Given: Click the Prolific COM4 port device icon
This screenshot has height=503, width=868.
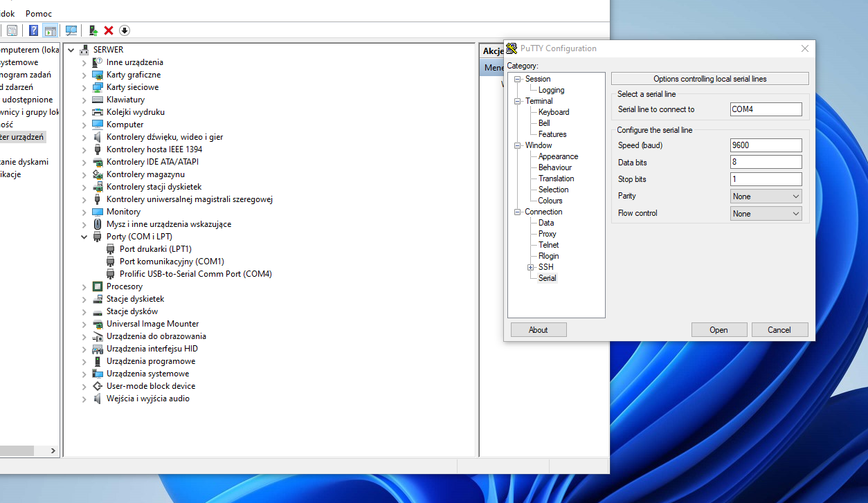Looking at the screenshot, I should (x=111, y=274).
